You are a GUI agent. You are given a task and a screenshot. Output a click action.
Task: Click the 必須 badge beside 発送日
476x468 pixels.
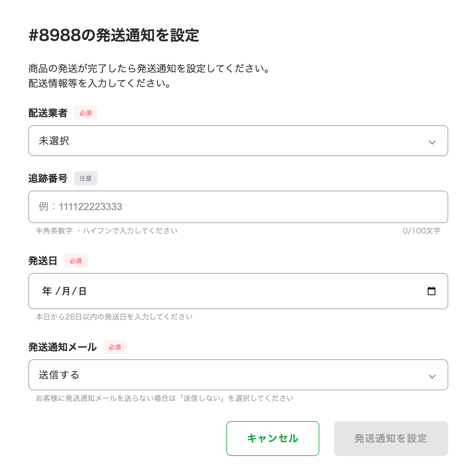pyautogui.click(x=76, y=261)
